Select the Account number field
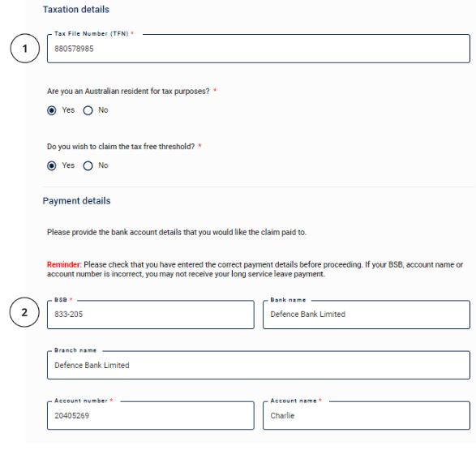The width and height of the screenshot is (476, 450). pos(151,415)
